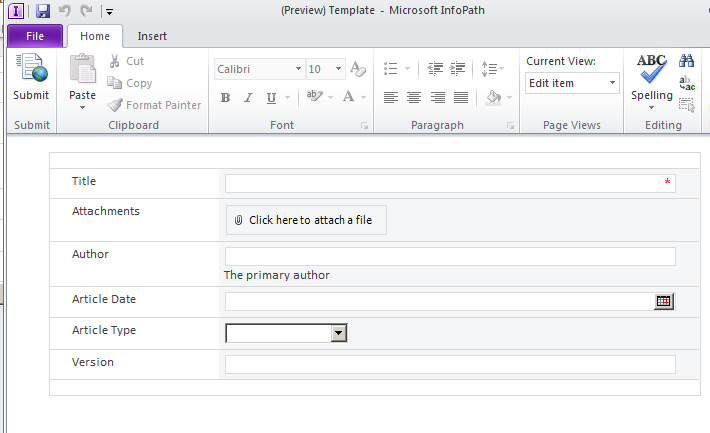Open the Article Type dropdown list

(x=339, y=333)
